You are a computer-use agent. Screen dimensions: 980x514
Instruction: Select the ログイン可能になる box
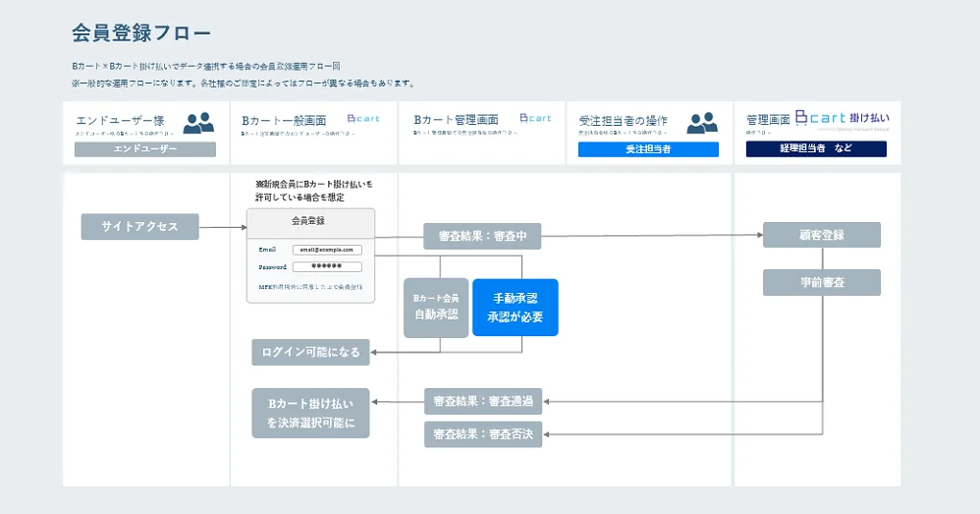click(310, 352)
